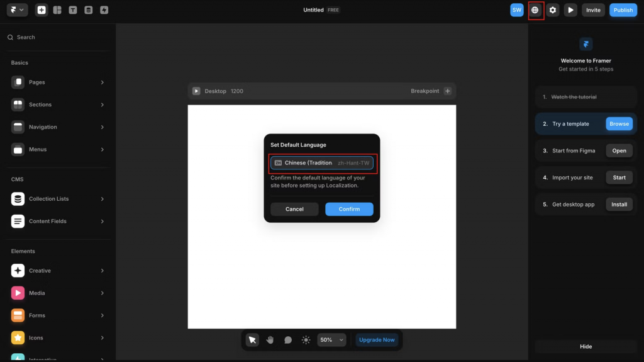The width and height of the screenshot is (644, 362).
Task: Open the Layout tool in top toolbar
Action: (57, 10)
